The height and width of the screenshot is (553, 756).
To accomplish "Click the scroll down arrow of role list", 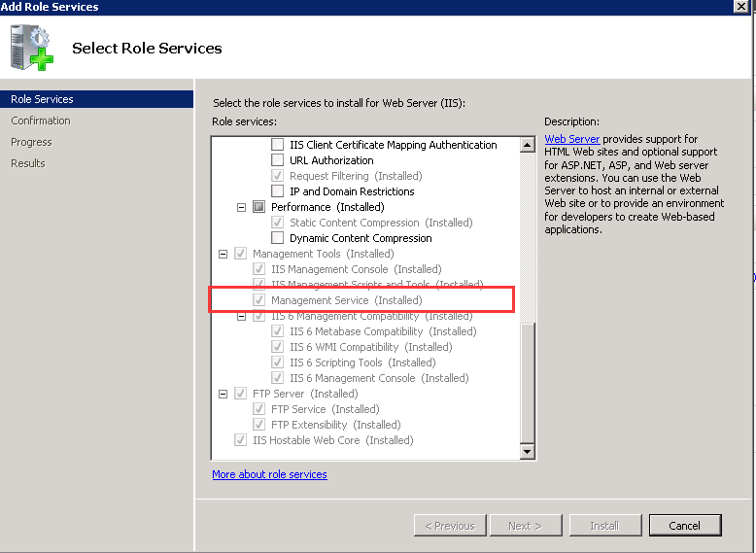I will tap(528, 451).
